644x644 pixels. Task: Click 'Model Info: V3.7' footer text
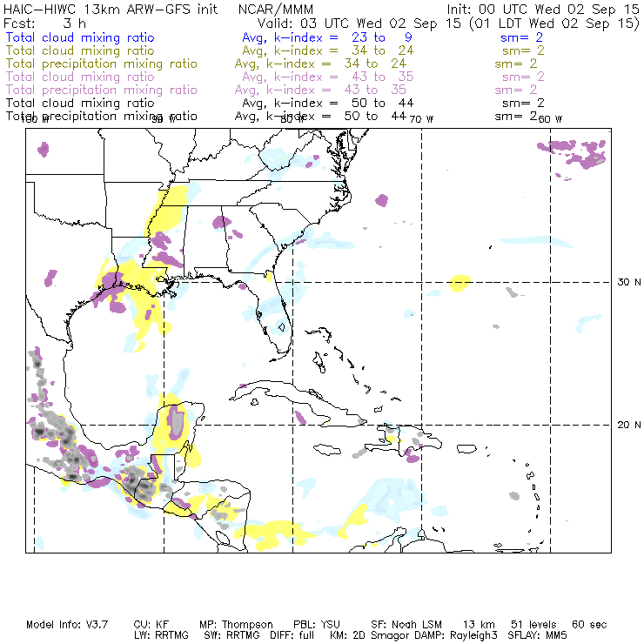pos(67,625)
